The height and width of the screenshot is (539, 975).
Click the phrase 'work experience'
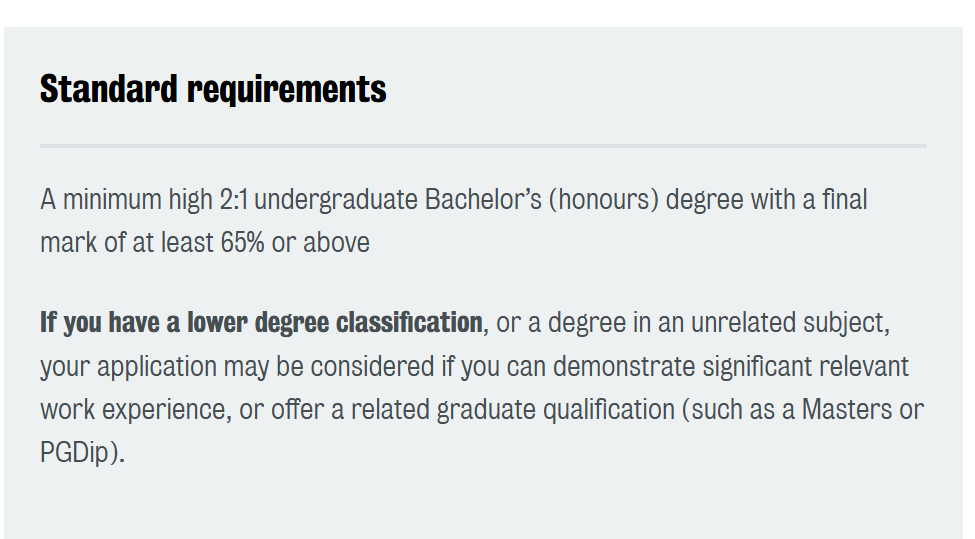pos(133,410)
